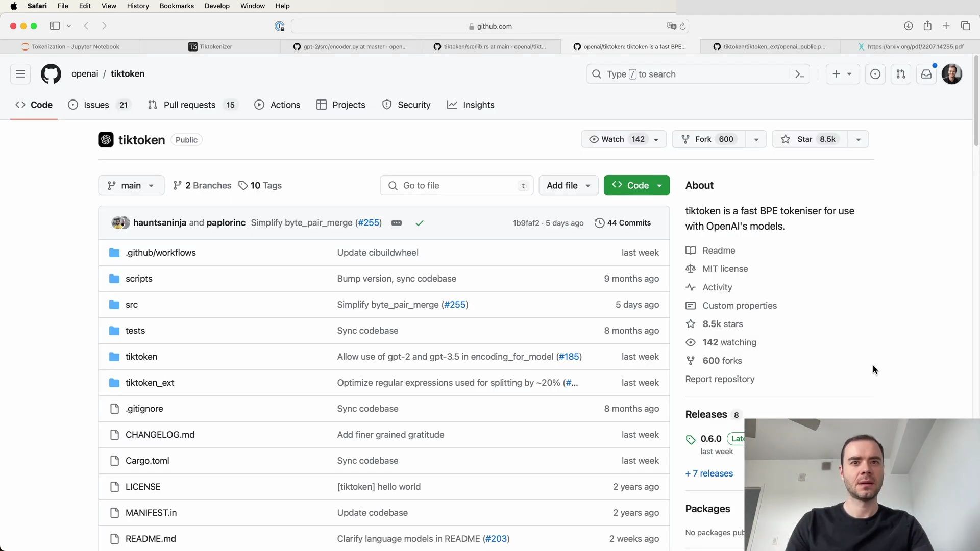Open the Bookmarks menu in menu bar

[x=177, y=6]
